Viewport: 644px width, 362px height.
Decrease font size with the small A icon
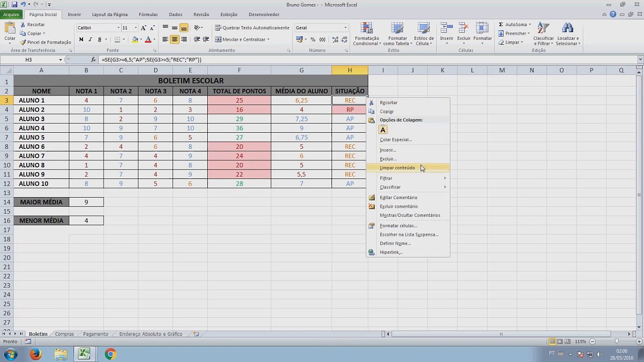152,28
